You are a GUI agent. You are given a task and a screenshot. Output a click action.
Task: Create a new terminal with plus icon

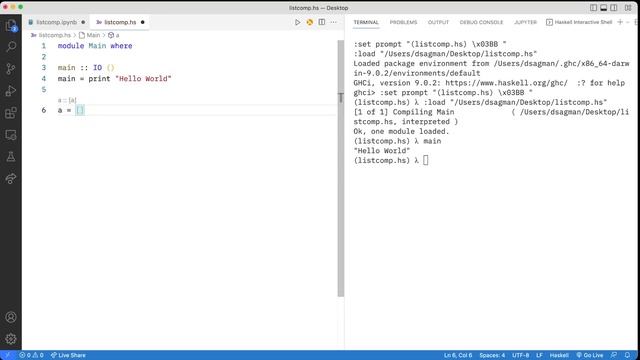pyautogui.click(x=620, y=22)
